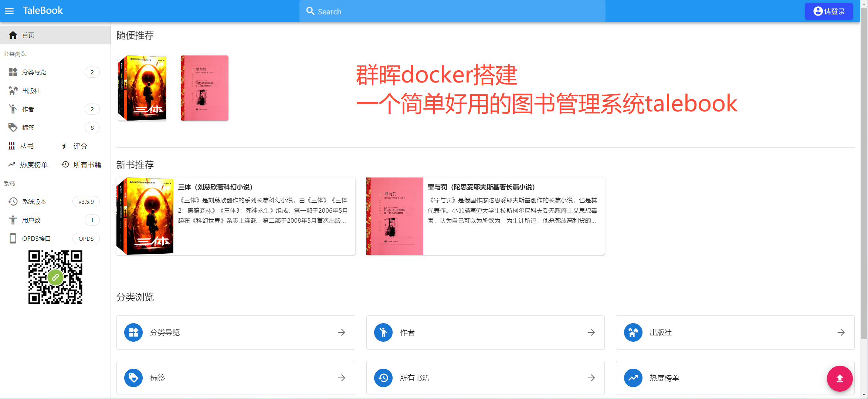Click the arrow on 作者 card

pos(591,332)
